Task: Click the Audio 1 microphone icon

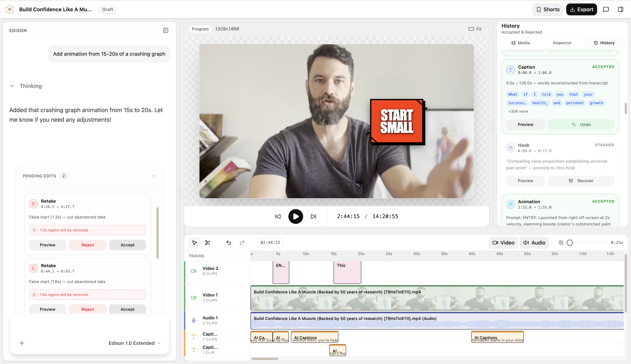Action: point(194,320)
